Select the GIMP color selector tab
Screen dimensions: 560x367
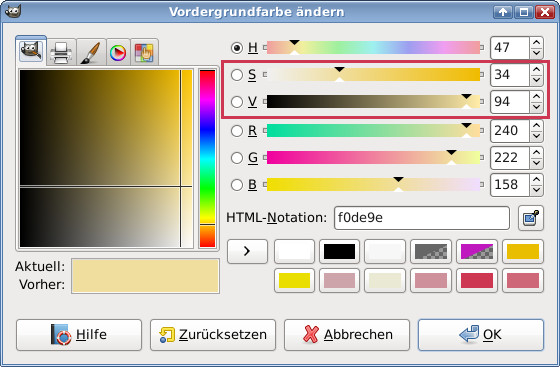pyautogui.click(x=31, y=51)
